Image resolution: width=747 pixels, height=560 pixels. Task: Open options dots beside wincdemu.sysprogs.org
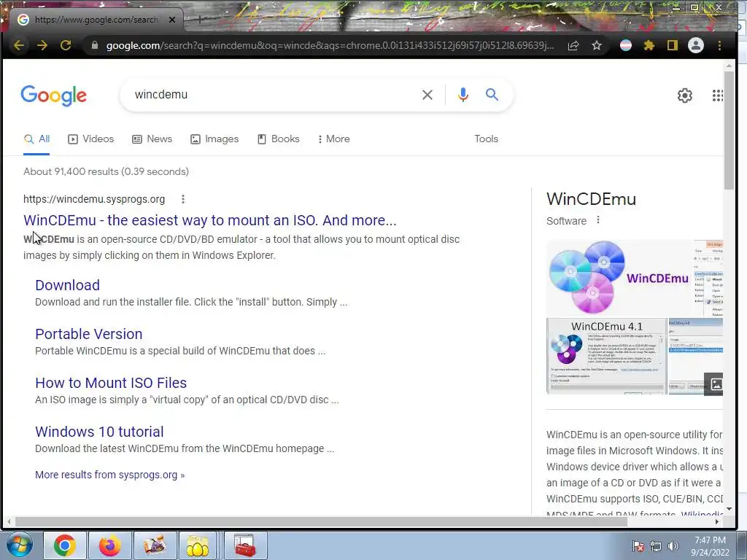pos(183,199)
